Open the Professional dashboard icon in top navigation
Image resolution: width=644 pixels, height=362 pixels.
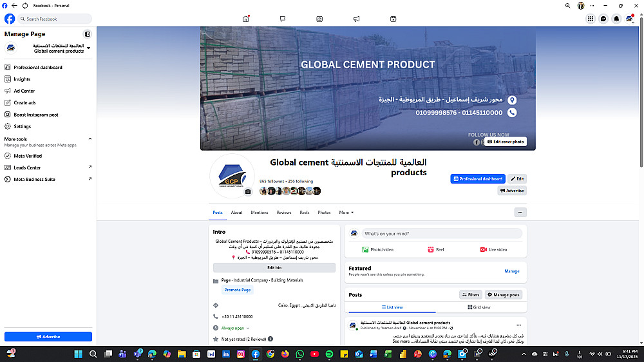pos(319,19)
